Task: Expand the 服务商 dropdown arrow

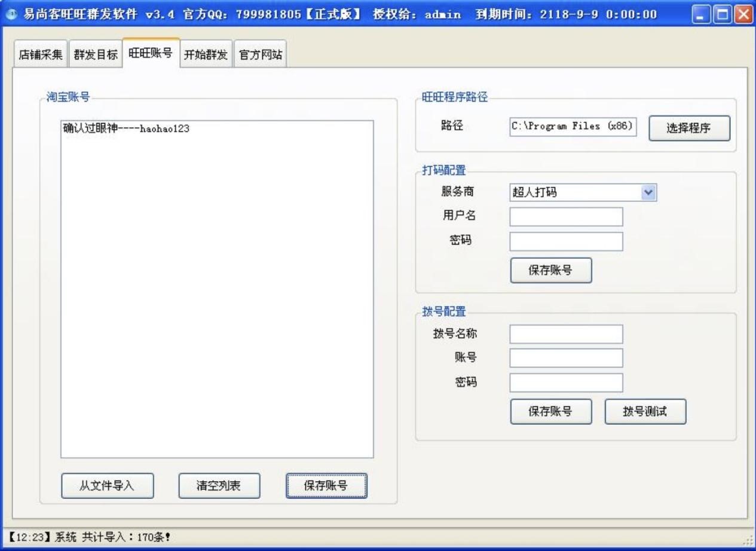Action: point(648,192)
